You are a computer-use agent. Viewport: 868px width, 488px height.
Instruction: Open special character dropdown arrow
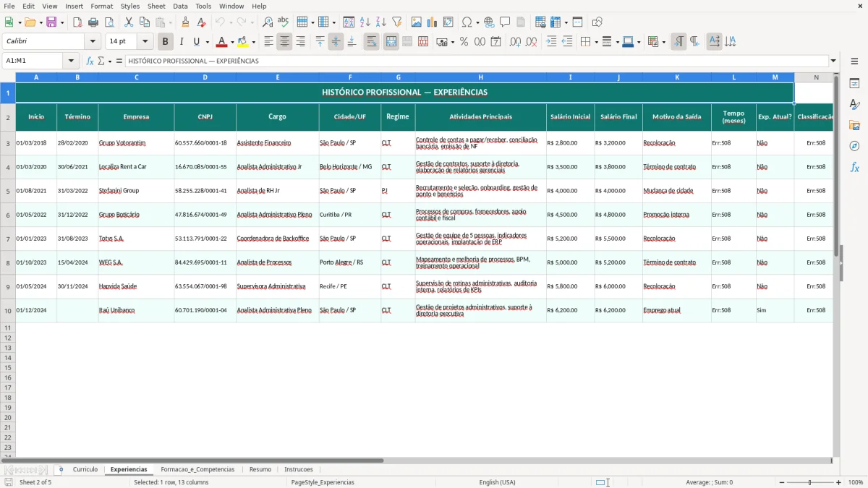[477, 22]
